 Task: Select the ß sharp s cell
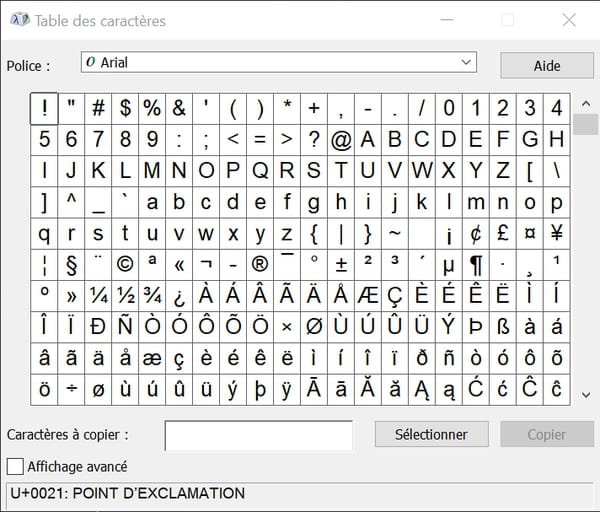click(x=503, y=328)
